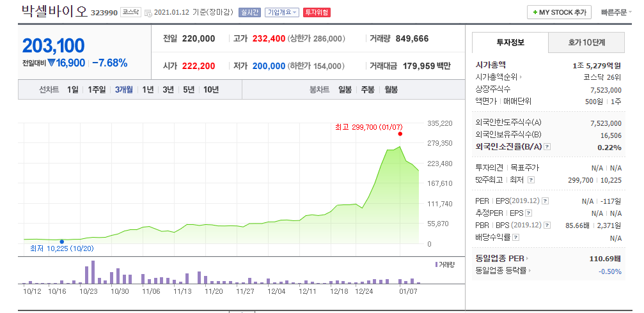
Task: Click the -0.50% 등락률 value
Action: (610, 271)
